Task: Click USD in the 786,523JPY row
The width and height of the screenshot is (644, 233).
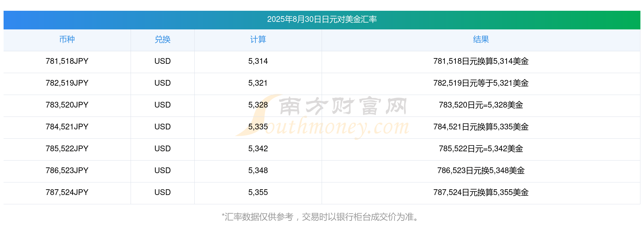Action: pos(162,171)
